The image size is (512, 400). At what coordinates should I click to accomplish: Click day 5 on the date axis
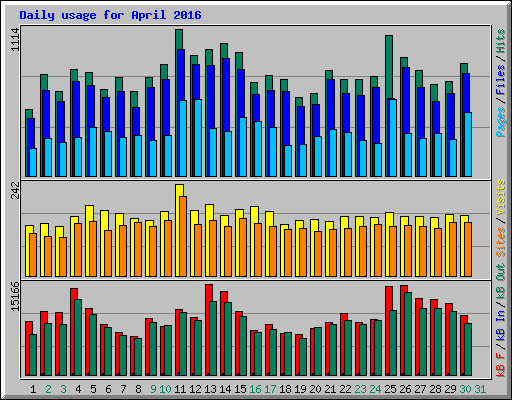pyautogui.click(x=93, y=389)
